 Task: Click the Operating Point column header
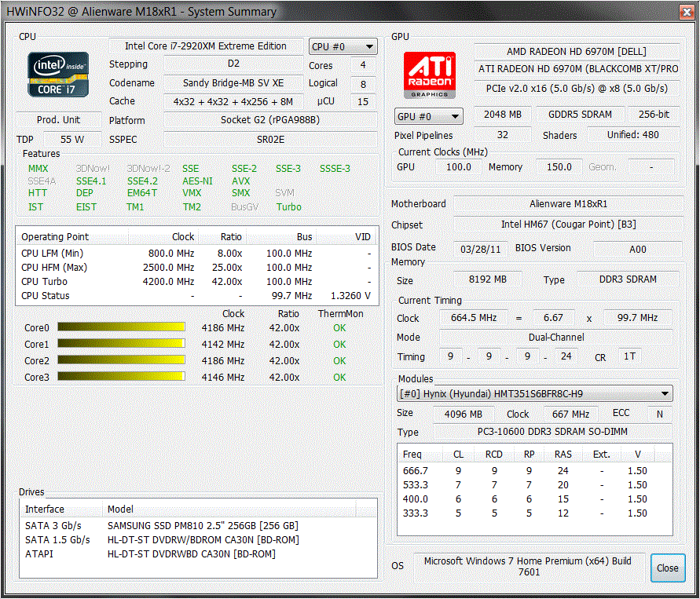[72, 237]
